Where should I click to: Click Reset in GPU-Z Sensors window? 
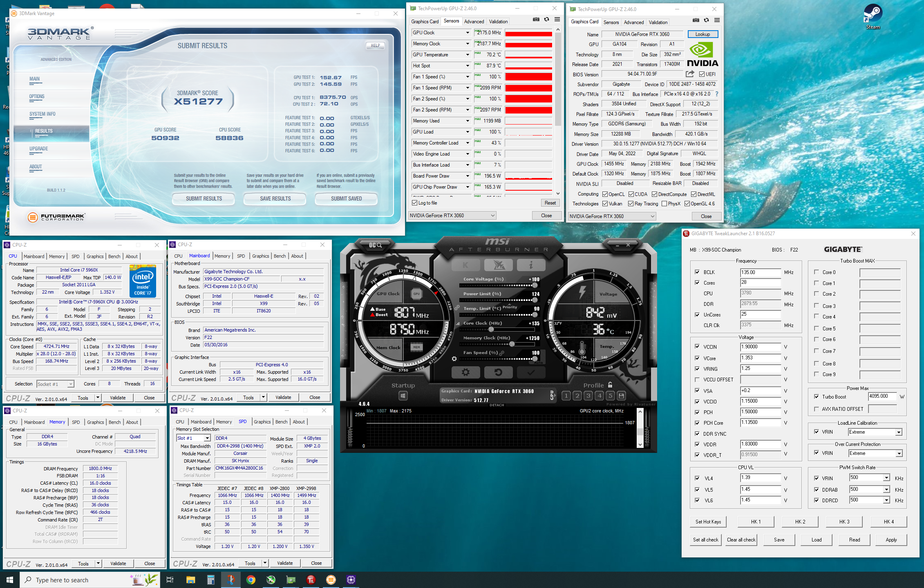[550, 203]
